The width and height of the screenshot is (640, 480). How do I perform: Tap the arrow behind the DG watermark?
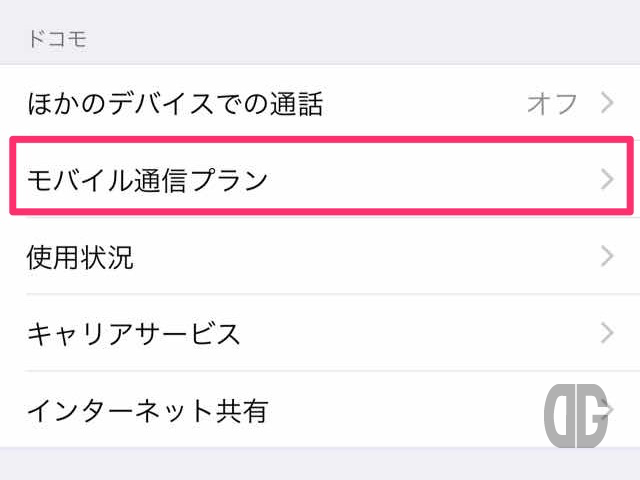pos(609,409)
